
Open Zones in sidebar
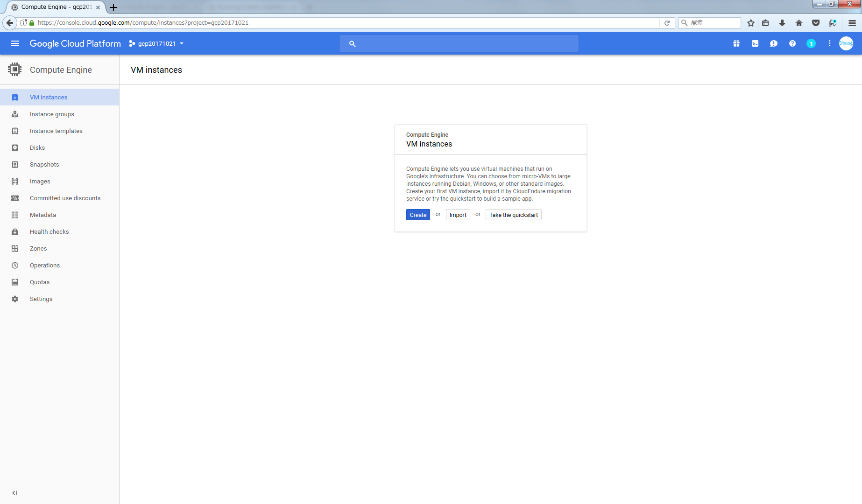[x=60, y=248]
